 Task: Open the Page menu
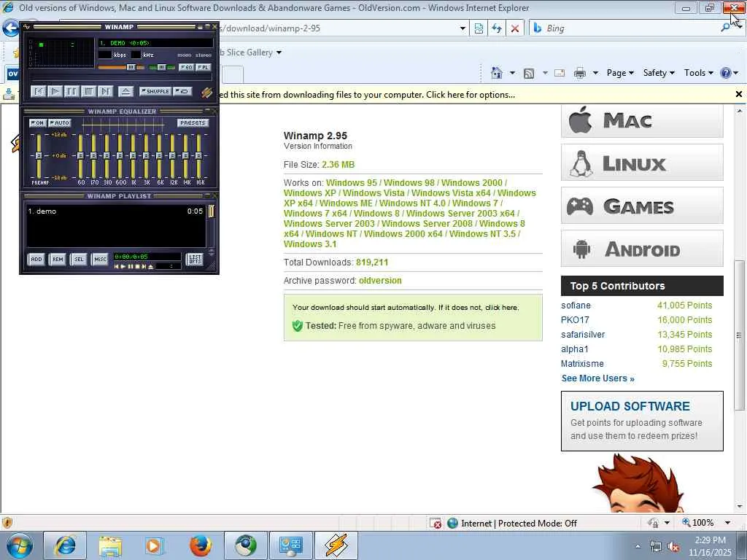620,73
